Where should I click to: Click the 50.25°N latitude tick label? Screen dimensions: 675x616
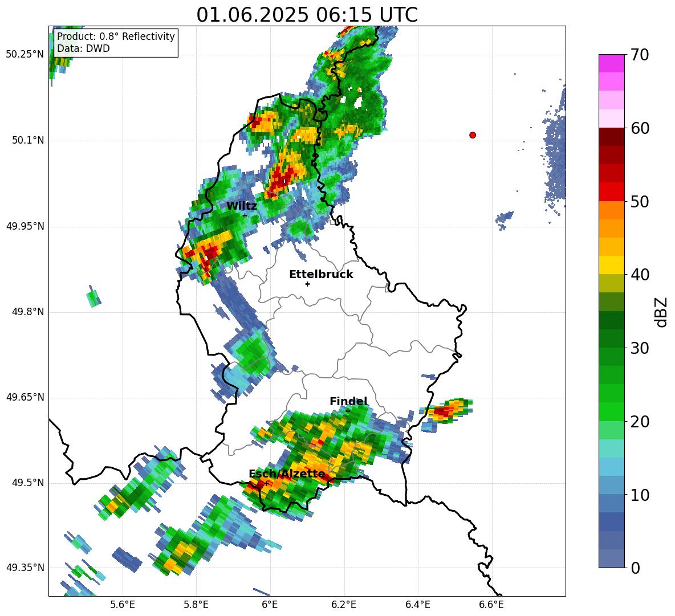(x=25, y=55)
